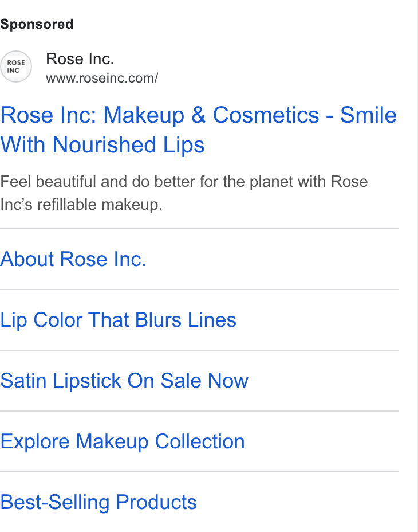Click the round Rose Inc logo icon
The height and width of the screenshot is (532, 418).
click(15, 66)
